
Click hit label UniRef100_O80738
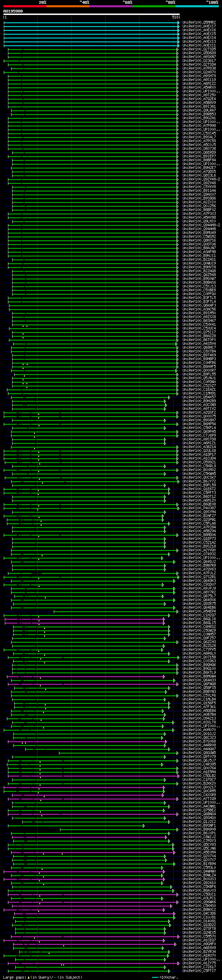(x=199, y=149)
